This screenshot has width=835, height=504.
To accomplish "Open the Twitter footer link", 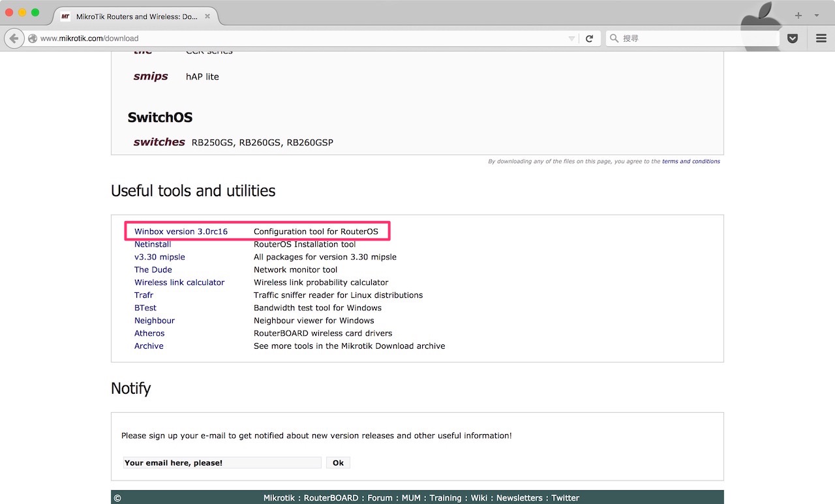I will [x=565, y=498].
